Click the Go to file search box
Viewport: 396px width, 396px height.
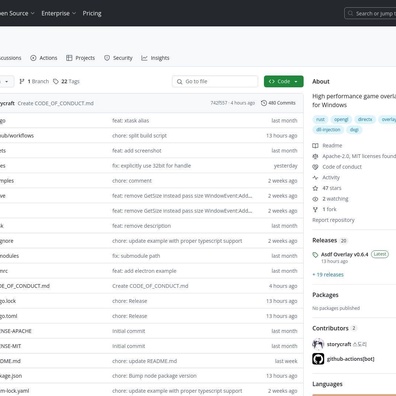pos(215,81)
